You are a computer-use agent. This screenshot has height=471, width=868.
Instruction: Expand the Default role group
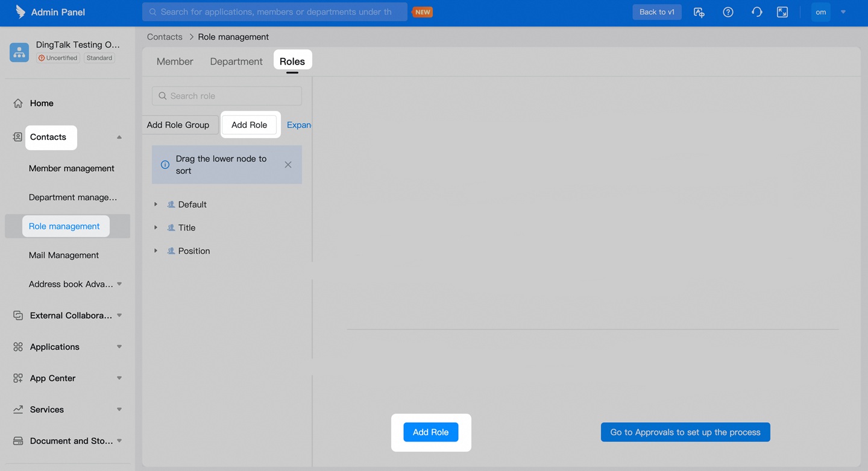tap(156, 204)
